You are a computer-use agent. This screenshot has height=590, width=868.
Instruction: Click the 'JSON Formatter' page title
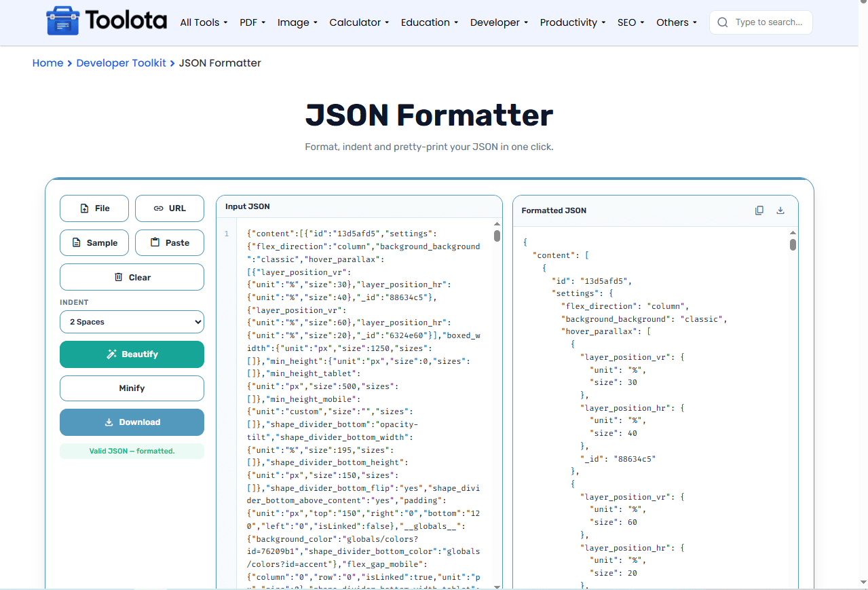(429, 115)
